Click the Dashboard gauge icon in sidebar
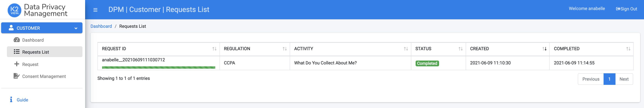Viewport: 644px width, 108px height. coord(17,40)
